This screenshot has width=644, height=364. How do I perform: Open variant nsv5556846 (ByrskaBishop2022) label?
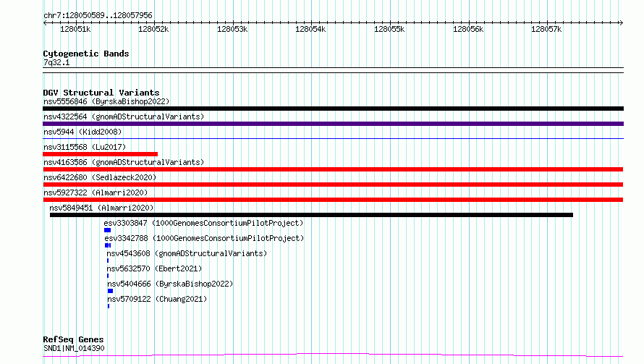(x=106, y=101)
